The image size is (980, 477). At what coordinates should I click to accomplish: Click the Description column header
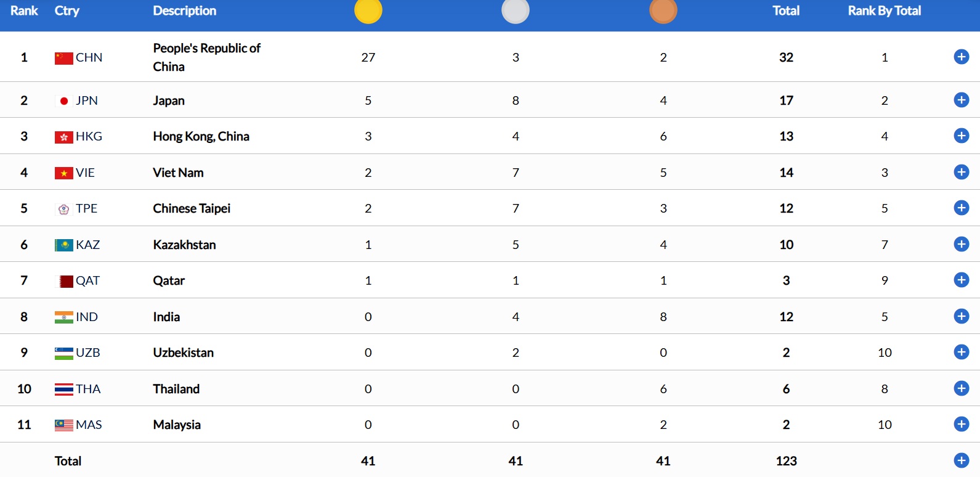(184, 11)
